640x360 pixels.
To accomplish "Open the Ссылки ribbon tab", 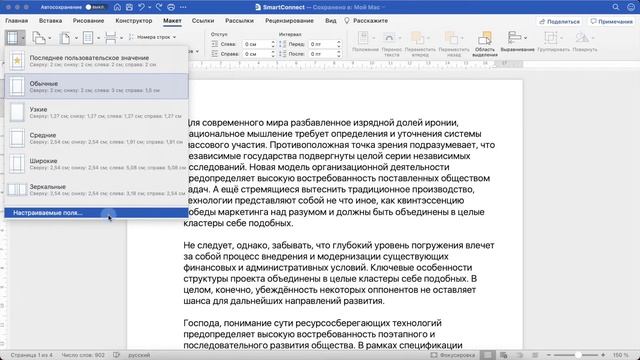I will (203, 20).
